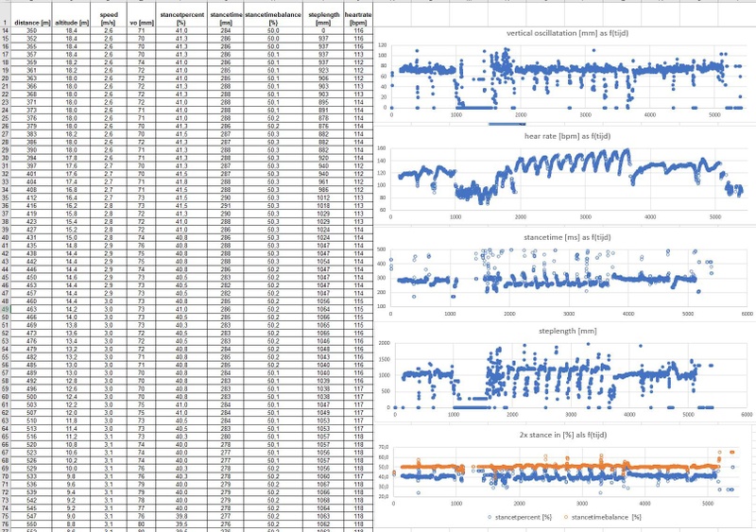Select the "altitude [m]" header cell
The image size is (756, 532).
tap(72, 15)
